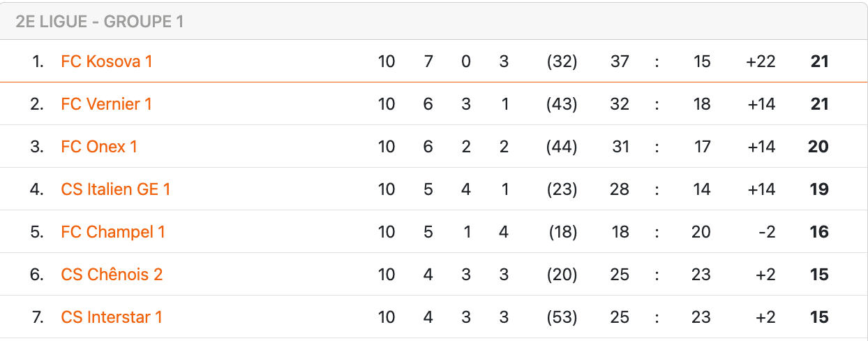868x341 pixels.
Task: Click rank number 1. beside FC Kosova
Action: click(38, 61)
